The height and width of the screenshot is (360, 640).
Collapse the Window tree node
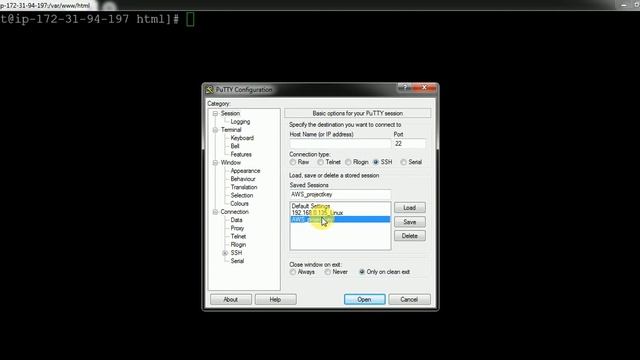point(215,162)
